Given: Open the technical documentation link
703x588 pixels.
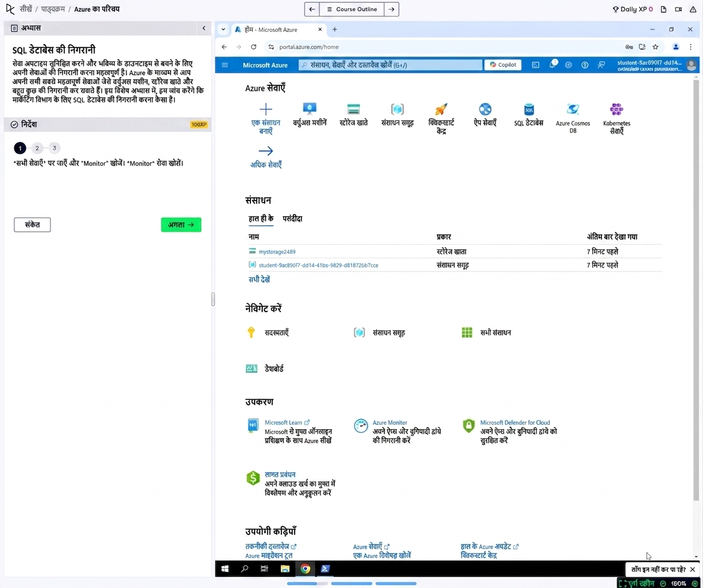Looking at the screenshot, I should 270,546.
